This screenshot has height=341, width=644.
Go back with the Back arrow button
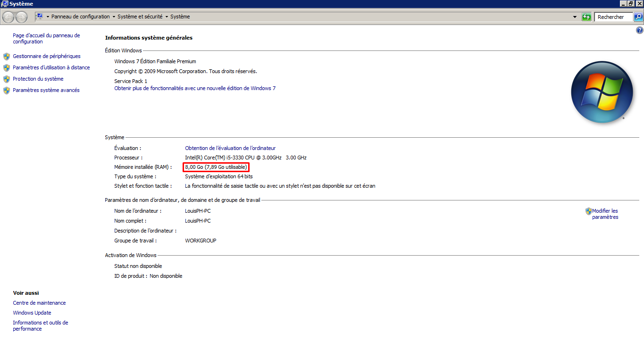click(x=8, y=17)
